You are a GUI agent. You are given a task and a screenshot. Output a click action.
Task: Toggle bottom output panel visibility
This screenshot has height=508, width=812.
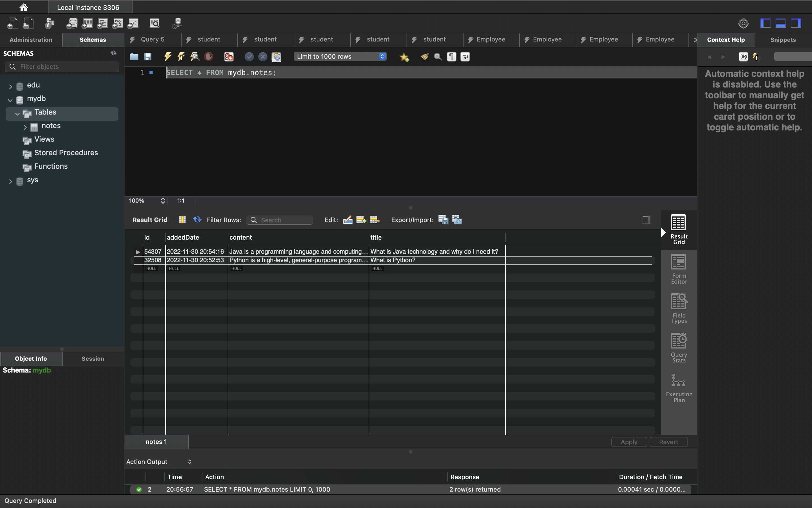point(781,23)
